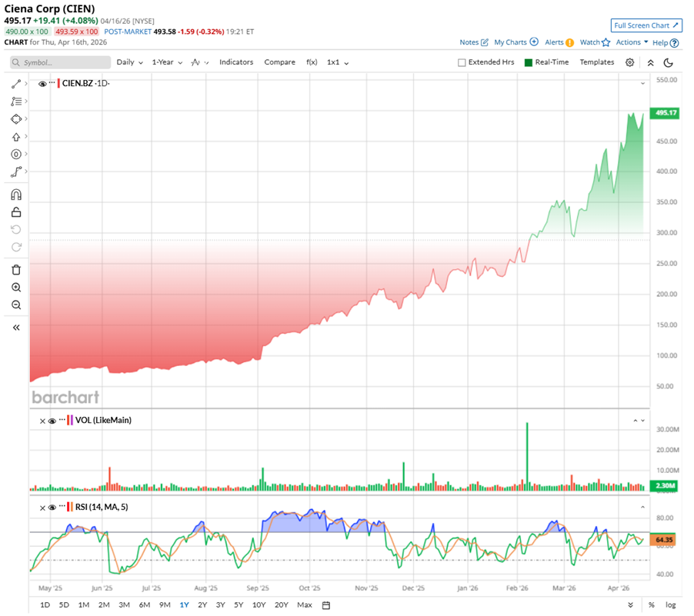Open My Charts link
This screenshot has width=694, height=616.
click(x=516, y=42)
